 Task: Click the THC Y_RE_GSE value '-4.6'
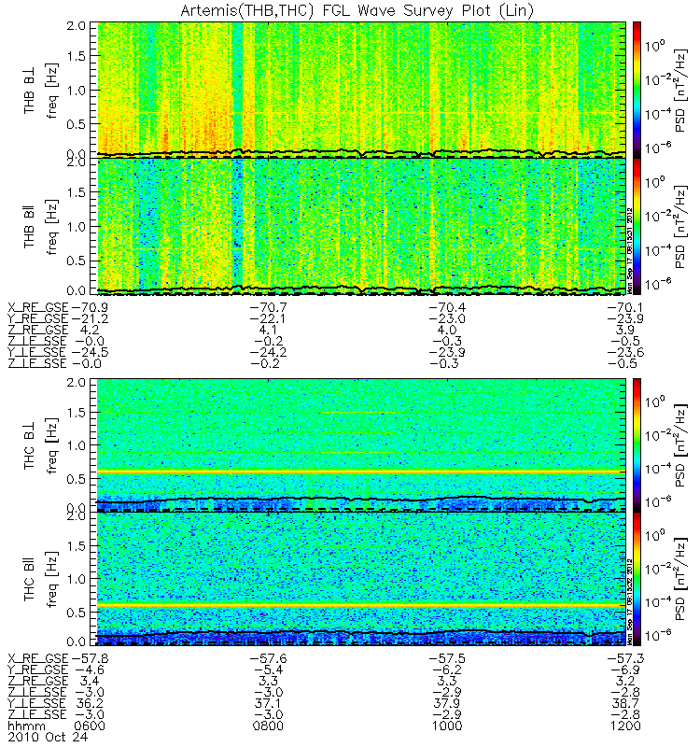coord(90,669)
